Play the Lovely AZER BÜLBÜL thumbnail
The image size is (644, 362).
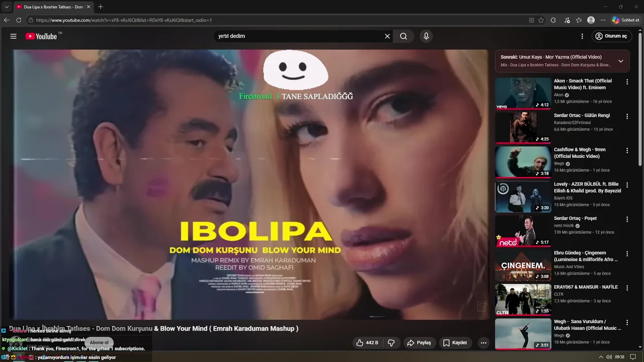click(x=523, y=196)
